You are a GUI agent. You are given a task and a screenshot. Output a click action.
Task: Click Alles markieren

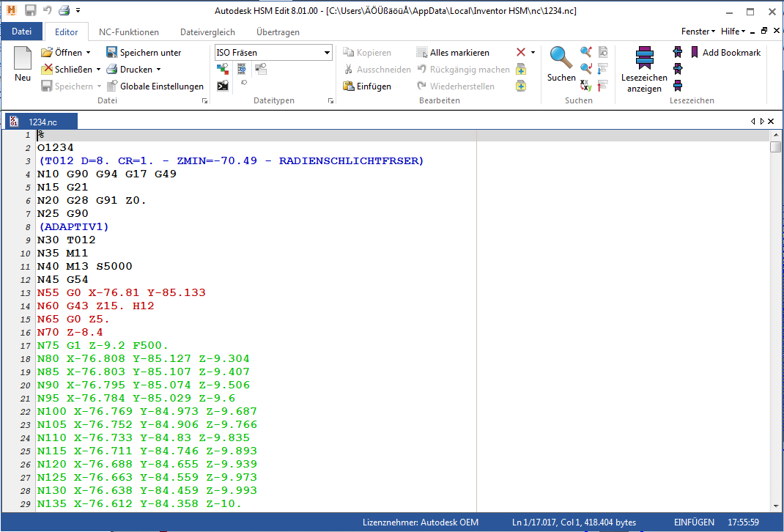[x=453, y=53]
